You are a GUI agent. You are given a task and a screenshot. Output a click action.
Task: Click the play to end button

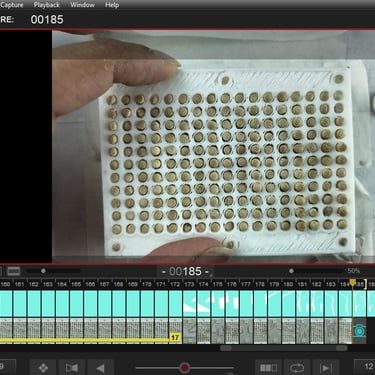325,368
